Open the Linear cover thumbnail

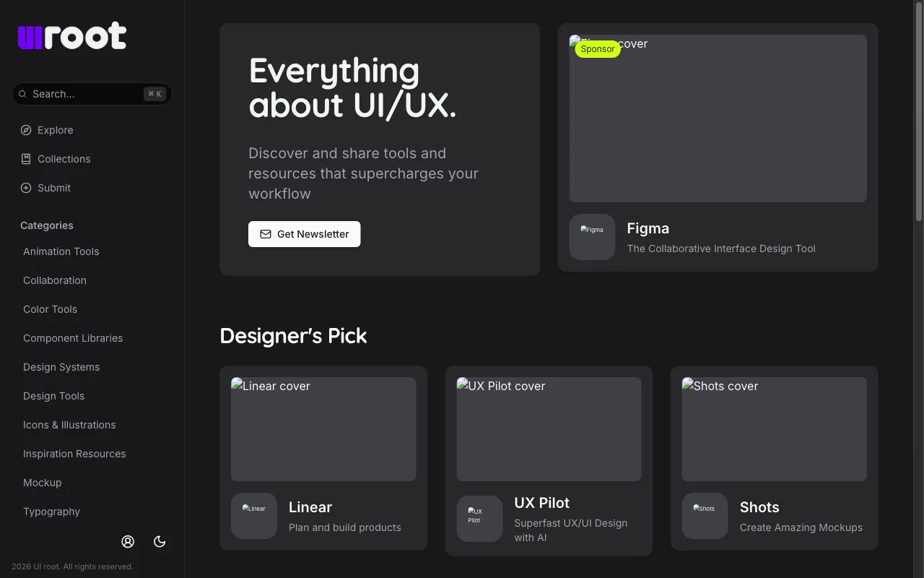pyautogui.click(x=323, y=429)
